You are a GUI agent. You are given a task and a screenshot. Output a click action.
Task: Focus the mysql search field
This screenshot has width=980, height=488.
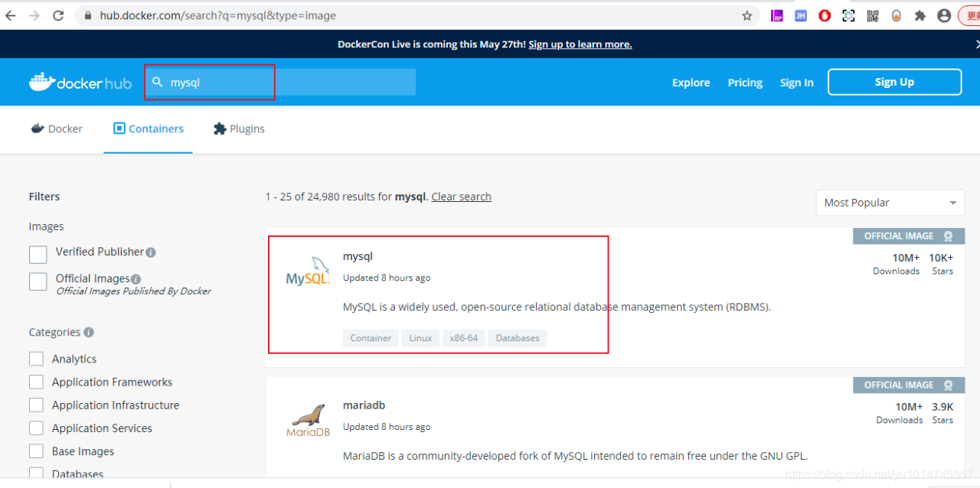pos(280,82)
